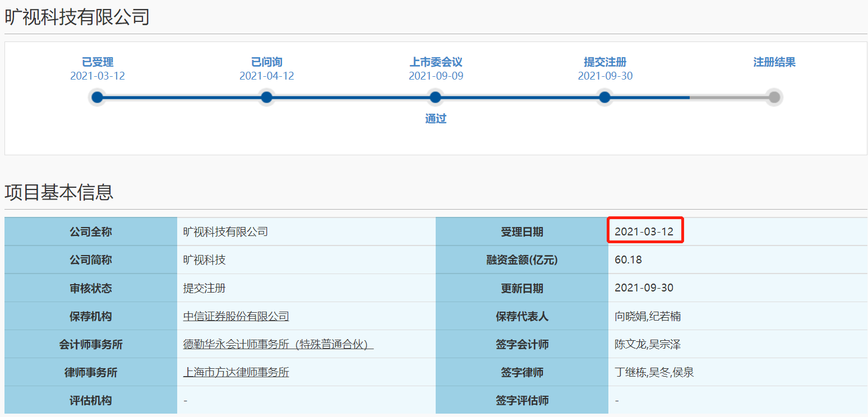Viewport: 868px width, 417px height.
Task: Click the date 2021-04-12 under 已问询
Action: click(x=267, y=76)
